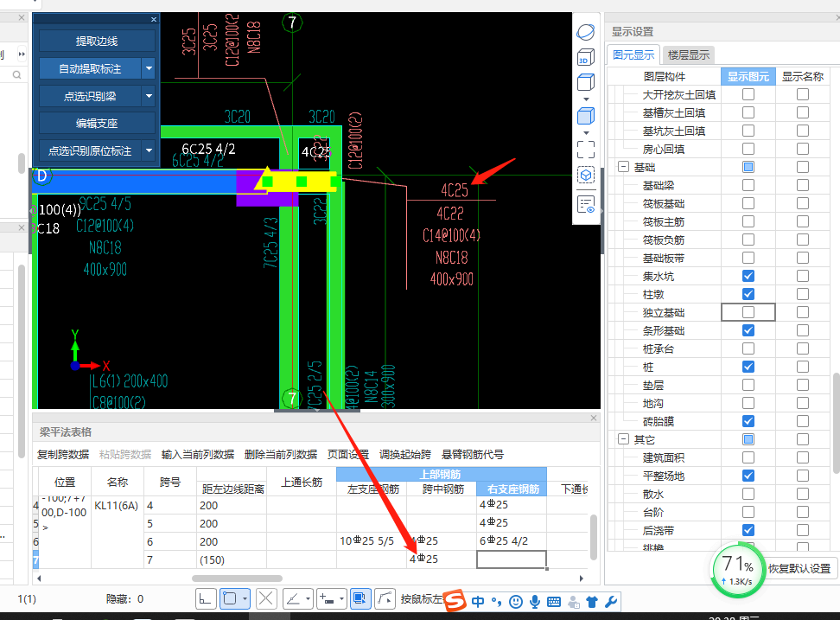
Task: Open the 点选识别原位标注 dropdown arrow
Action: click(x=149, y=150)
